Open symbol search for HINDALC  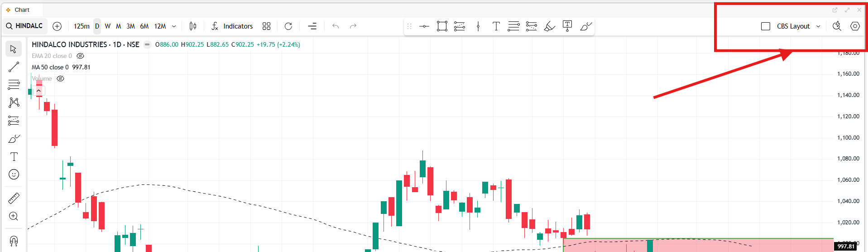24,26
